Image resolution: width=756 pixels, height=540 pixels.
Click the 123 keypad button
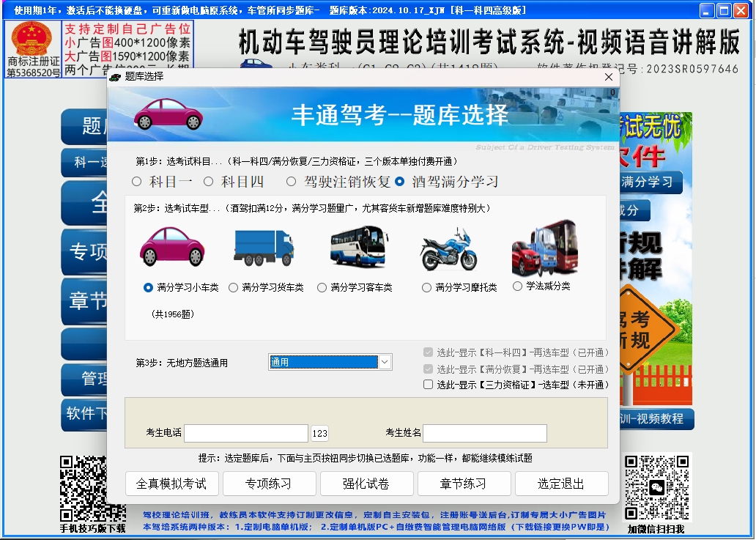[x=319, y=434]
